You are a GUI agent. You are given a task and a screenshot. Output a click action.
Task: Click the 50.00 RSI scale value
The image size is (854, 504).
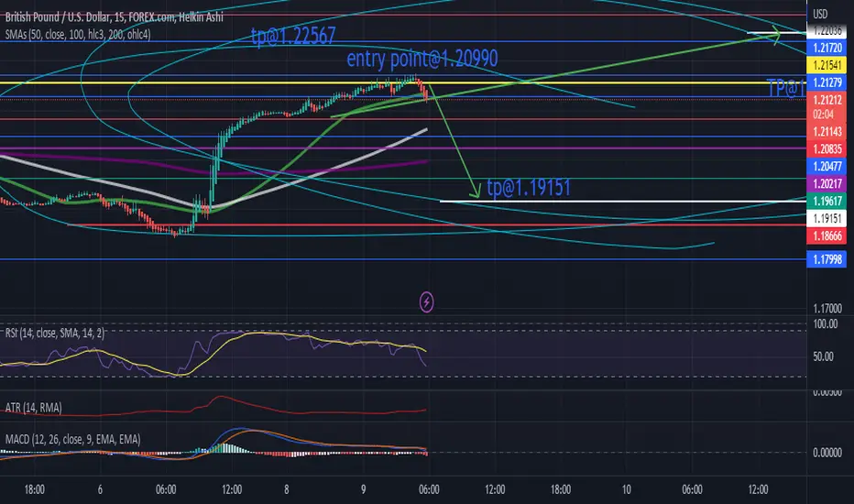coord(823,356)
